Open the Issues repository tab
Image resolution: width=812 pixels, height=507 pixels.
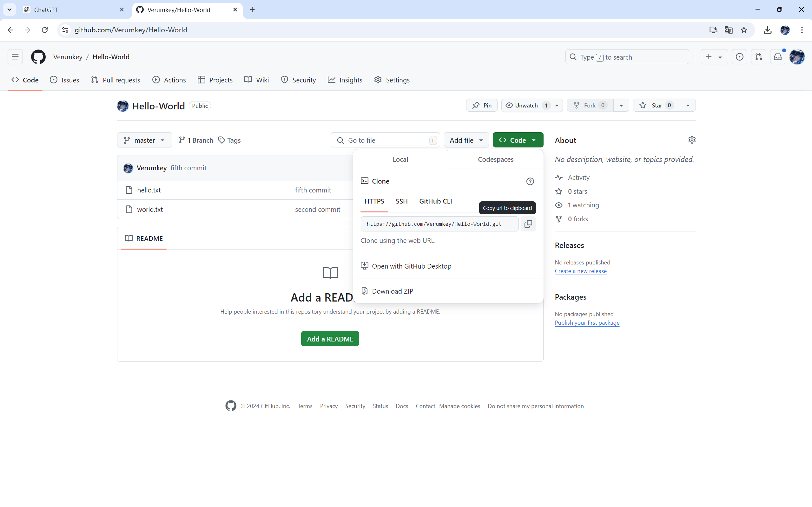pos(64,80)
